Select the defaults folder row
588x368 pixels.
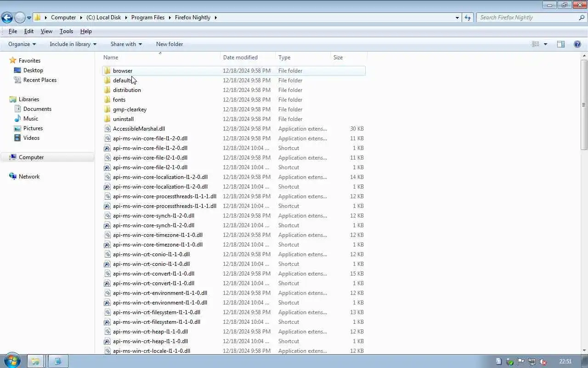(233, 80)
